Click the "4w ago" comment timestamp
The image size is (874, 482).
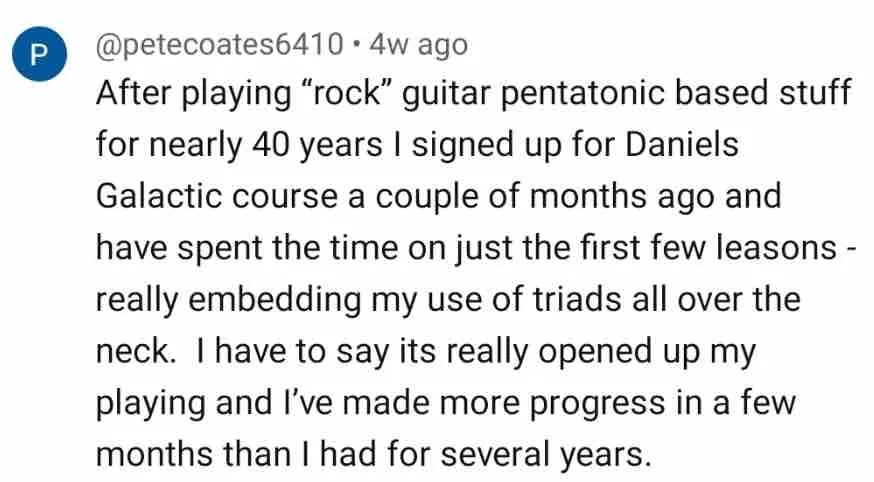tap(417, 44)
